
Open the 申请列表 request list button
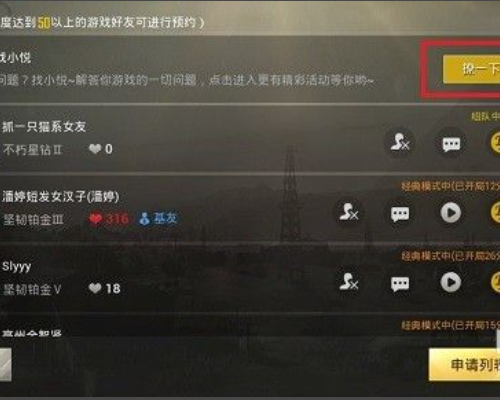tap(464, 365)
